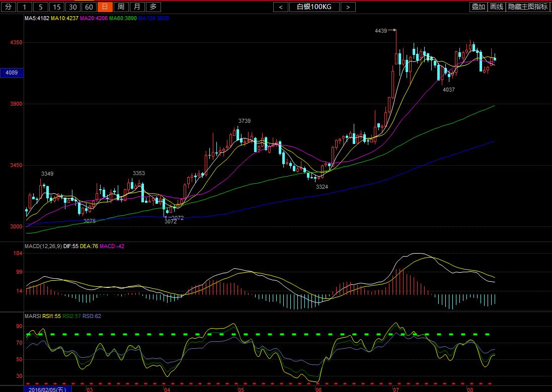Select the highlighted 日 (daily) period tab
The image size is (552, 392).
pos(105,7)
